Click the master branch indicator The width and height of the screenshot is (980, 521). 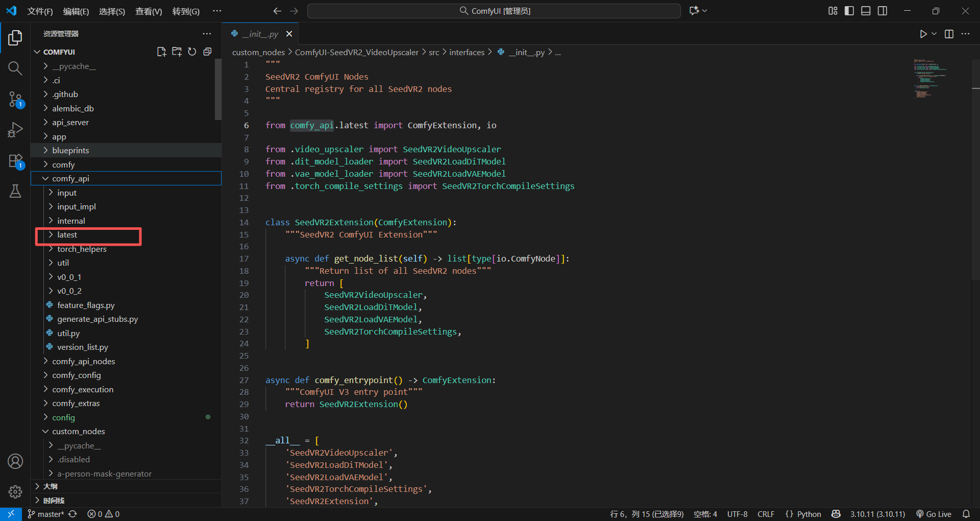(46, 514)
